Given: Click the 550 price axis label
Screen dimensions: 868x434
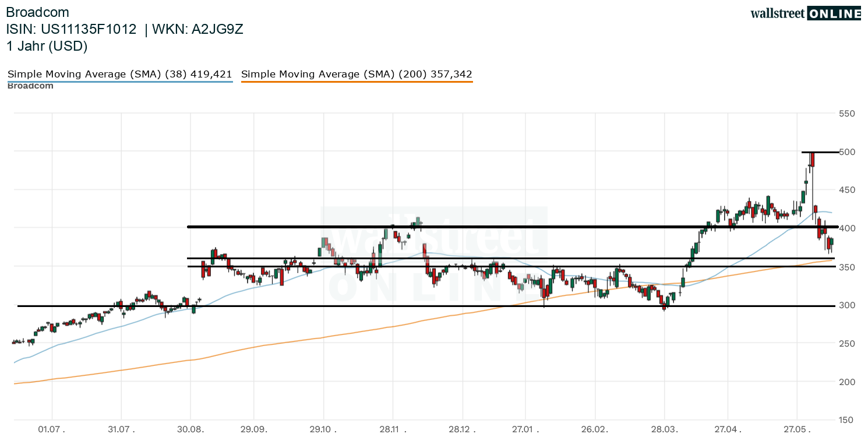Looking at the screenshot, I should coord(847,113).
